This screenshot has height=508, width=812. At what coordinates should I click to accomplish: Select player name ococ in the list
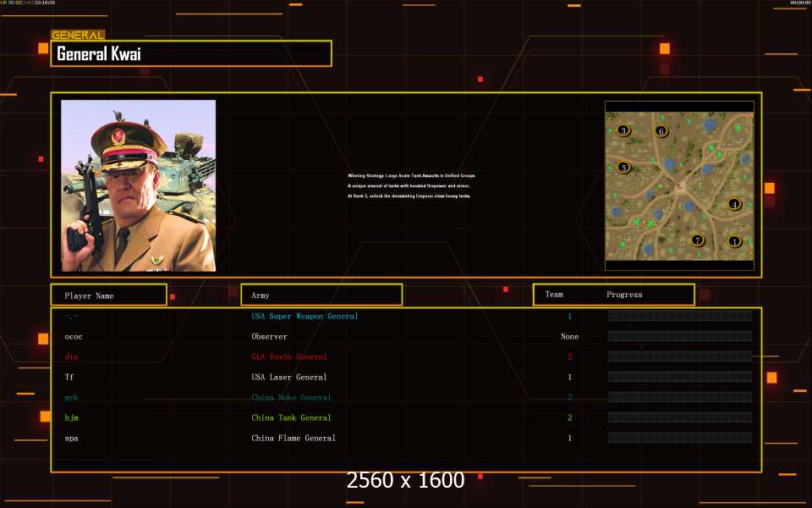coord(74,336)
